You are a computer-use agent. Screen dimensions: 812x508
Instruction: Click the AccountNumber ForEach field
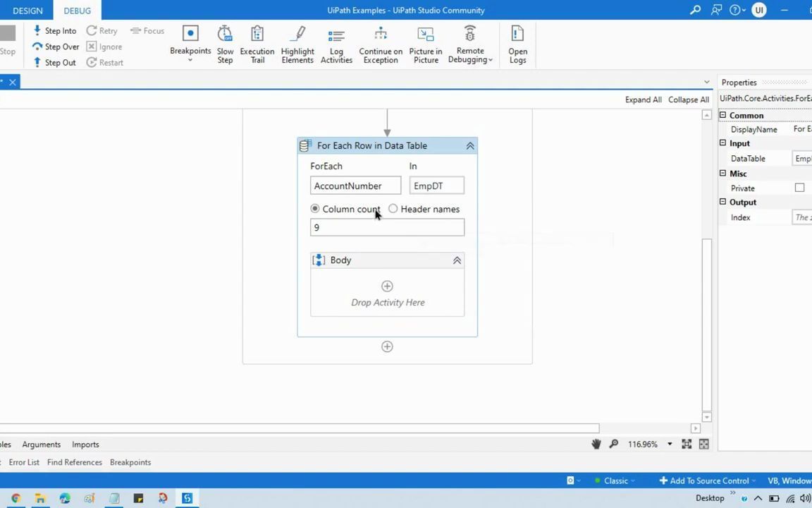(355, 186)
